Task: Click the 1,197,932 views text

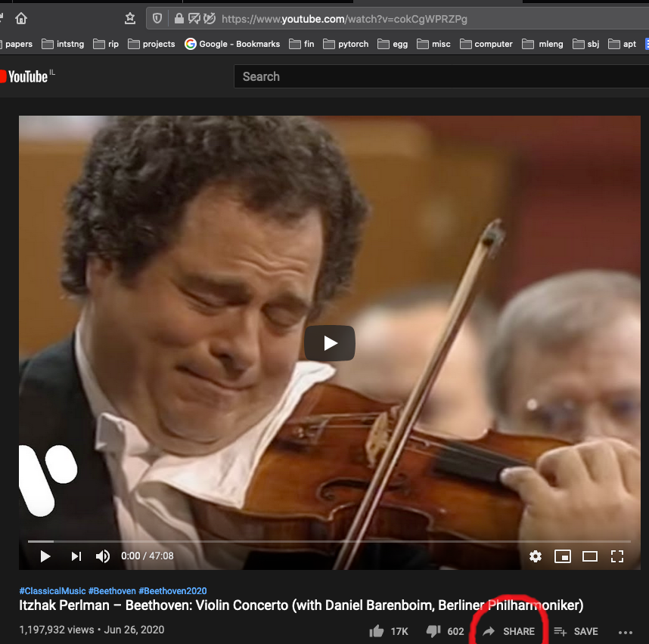Action: (x=56, y=630)
